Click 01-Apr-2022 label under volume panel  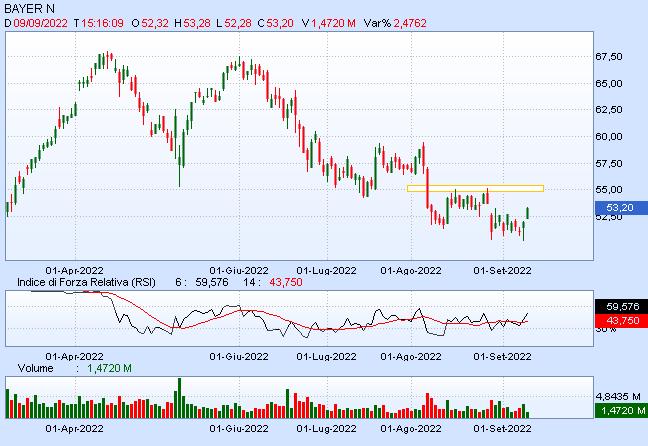[74, 428]
